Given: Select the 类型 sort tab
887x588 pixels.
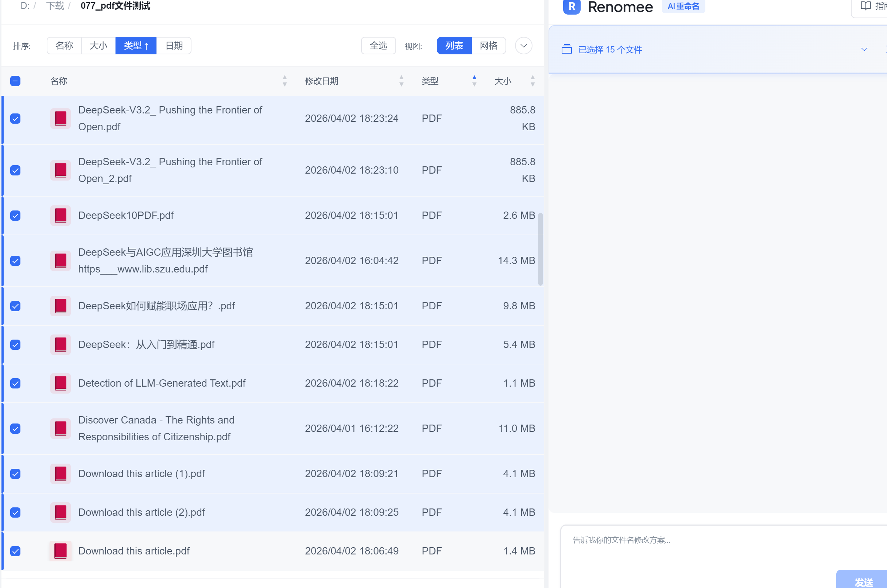Looking at the screenshot, I should point(136,46).
